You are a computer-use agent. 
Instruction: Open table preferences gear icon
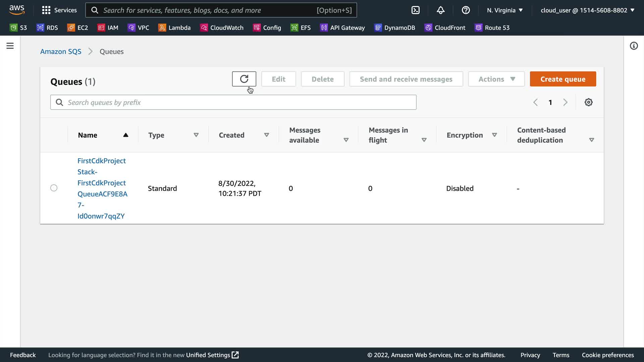pos(588,102)
